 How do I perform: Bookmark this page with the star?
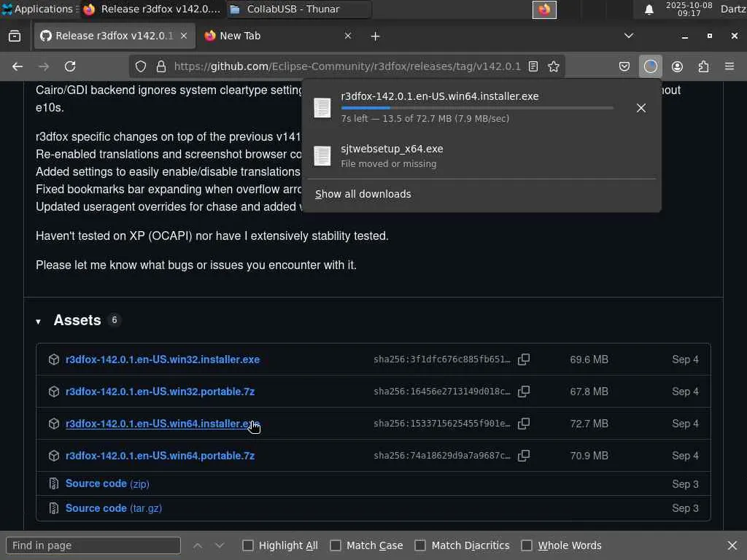coord(553,66)
